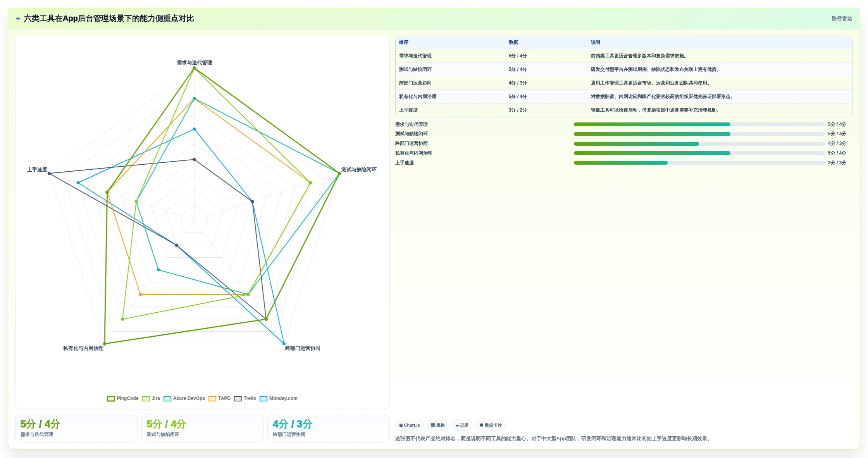This screenshot has width=868, height=458.
Task: Click the 跨部门运营协同 progress bar
Action: [699, 144]
